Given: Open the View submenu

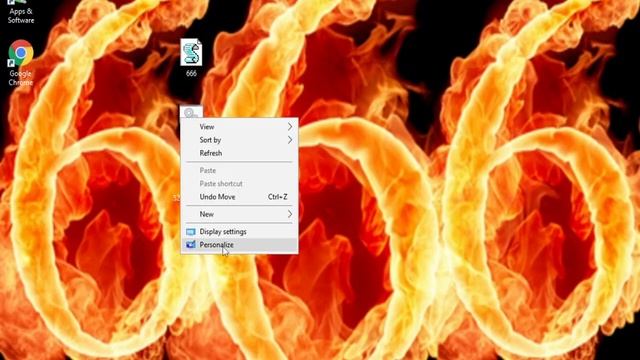Looking at the screenshot, I should [239, 127].
